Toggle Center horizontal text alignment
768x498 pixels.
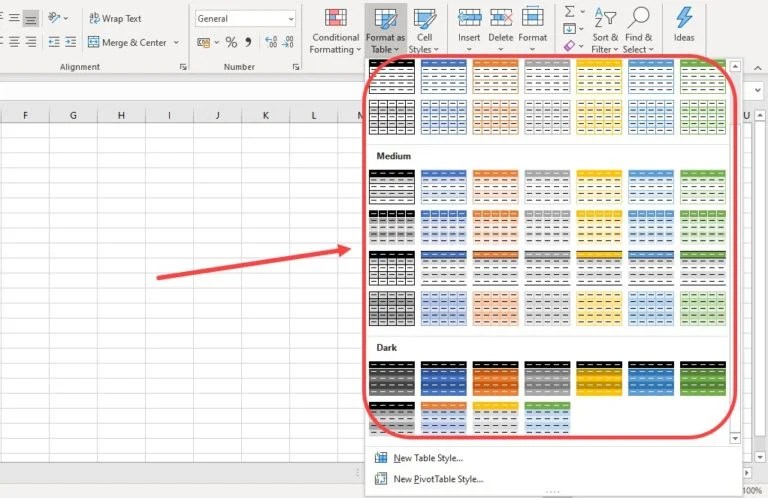14,43
